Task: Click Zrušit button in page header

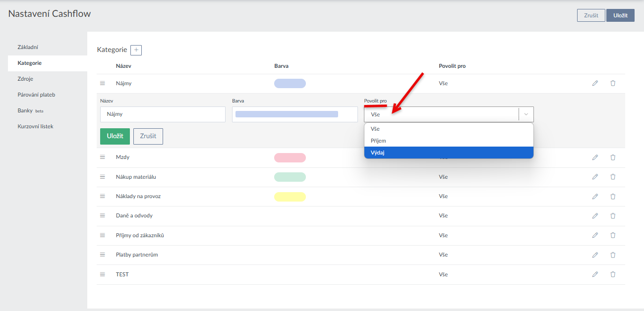Action: [590, 15]
